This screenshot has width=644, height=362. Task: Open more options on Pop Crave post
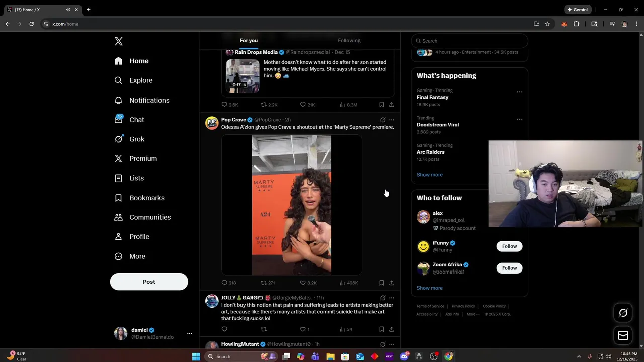[x=392, y=120]
